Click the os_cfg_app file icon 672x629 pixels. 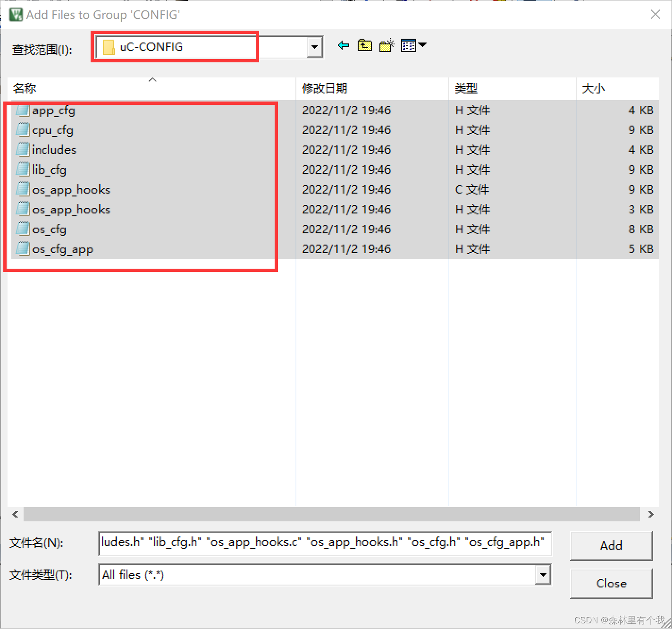click(x=23, y=249)
